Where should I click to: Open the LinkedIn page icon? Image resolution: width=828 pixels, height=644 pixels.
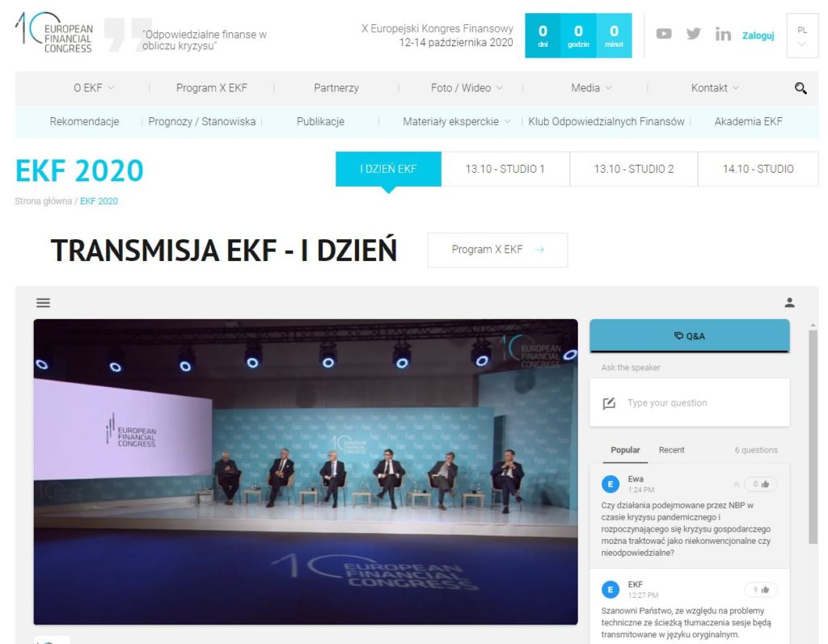point(723,34)
